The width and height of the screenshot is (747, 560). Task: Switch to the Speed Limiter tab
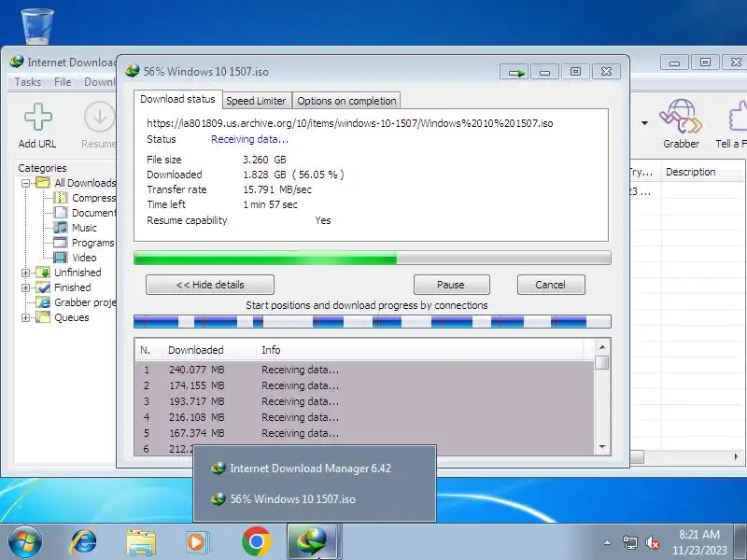pyautogui.click(x=256, y=101)
